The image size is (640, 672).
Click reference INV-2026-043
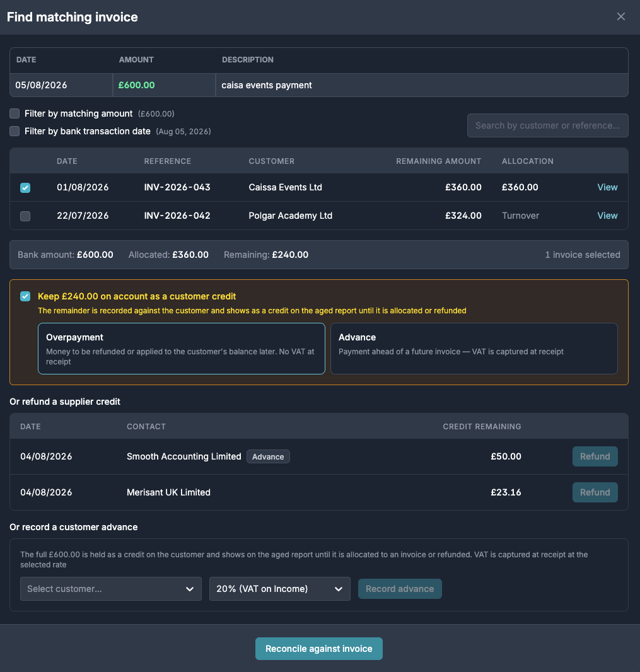pos(177,187)
